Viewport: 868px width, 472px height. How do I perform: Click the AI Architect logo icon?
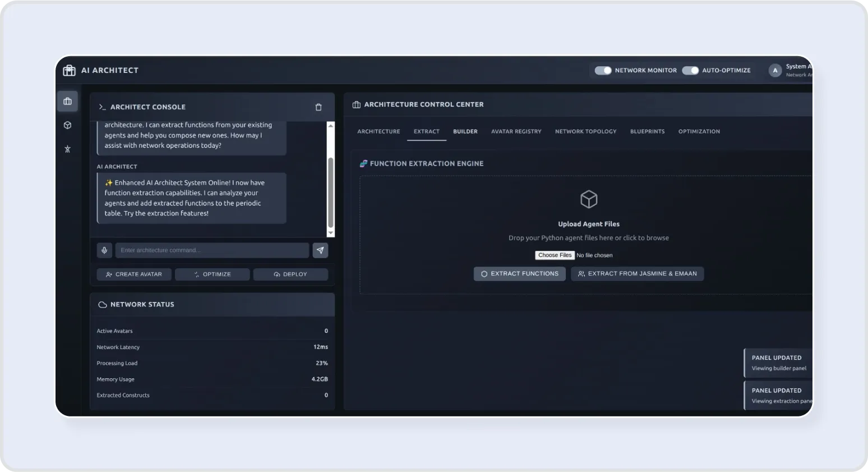click(x=69, y=70)
